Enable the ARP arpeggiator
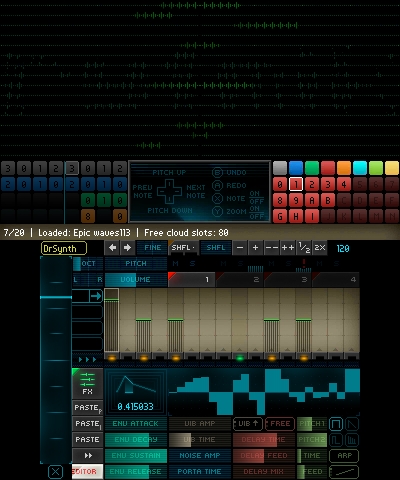The image size is (400, 480). pos(344,456)
